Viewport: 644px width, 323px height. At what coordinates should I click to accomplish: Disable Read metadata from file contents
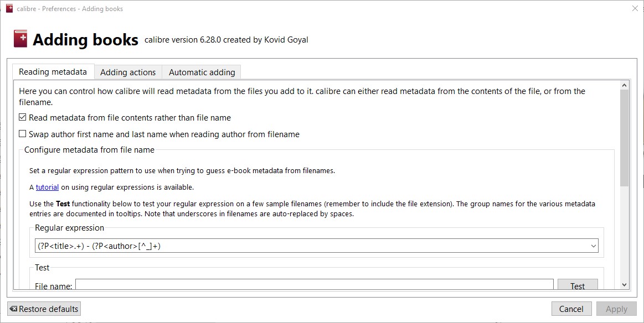(23, 118)
